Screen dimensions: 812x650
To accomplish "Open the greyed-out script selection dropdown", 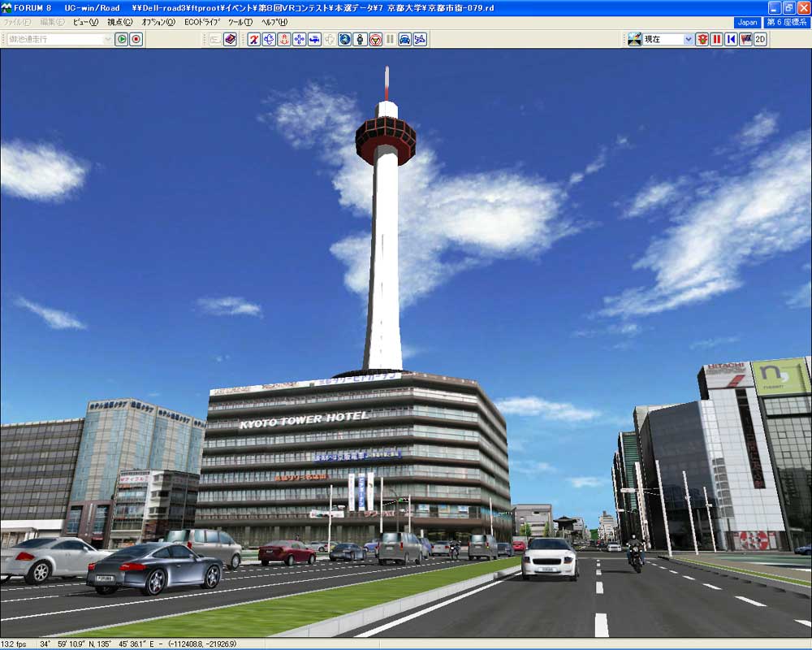I will [108, 39].
